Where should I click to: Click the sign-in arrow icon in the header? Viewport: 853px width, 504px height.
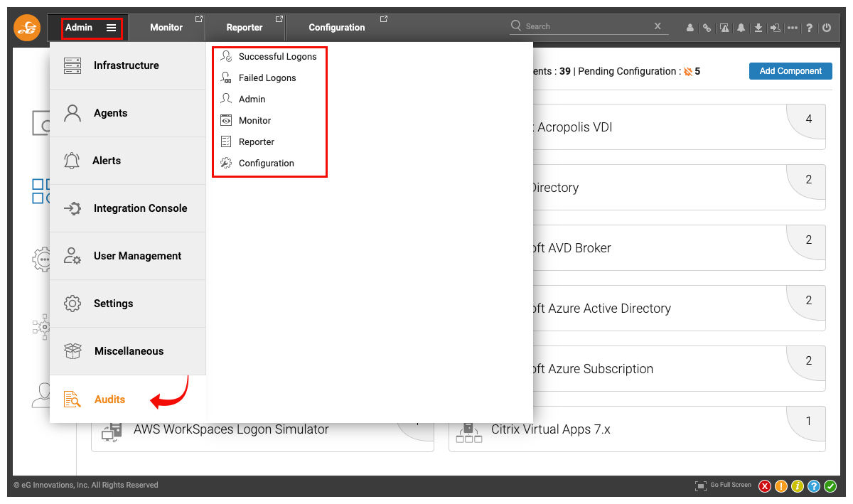(x=776, y=28)
